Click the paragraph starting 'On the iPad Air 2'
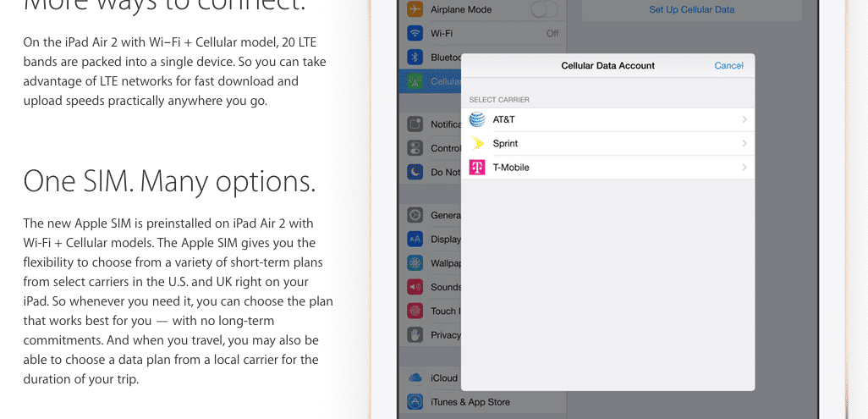Viewport: 868px width, 419px height. 175,71
